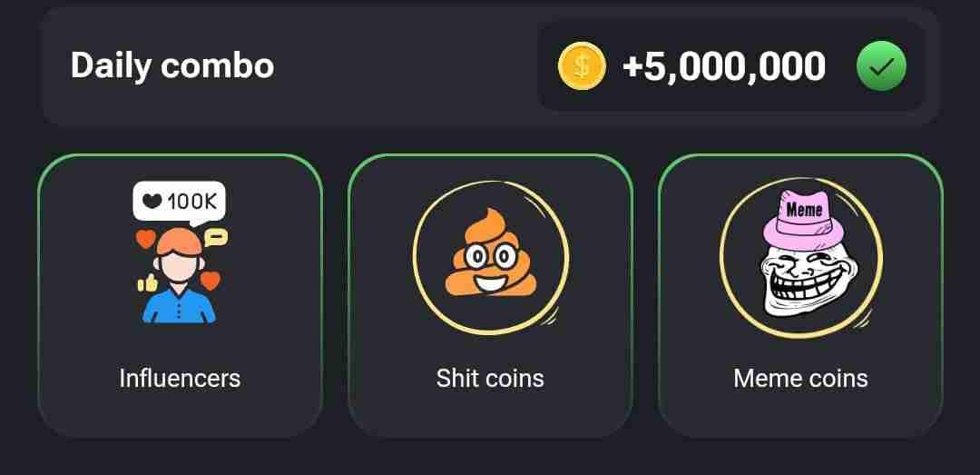Click the Meme coins label text
This screenshot has width=980, height=475.
(x=800, y=378)
